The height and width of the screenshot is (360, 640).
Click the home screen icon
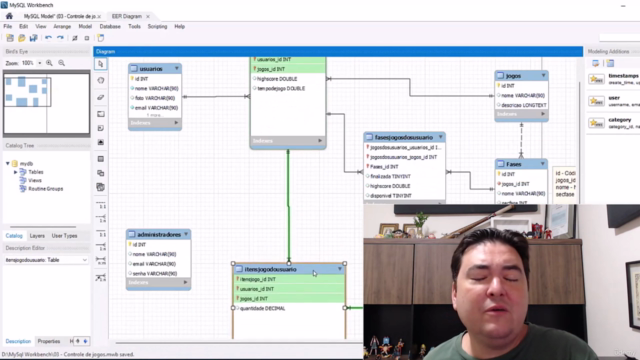pyautogui.click(x=9, y=16)
